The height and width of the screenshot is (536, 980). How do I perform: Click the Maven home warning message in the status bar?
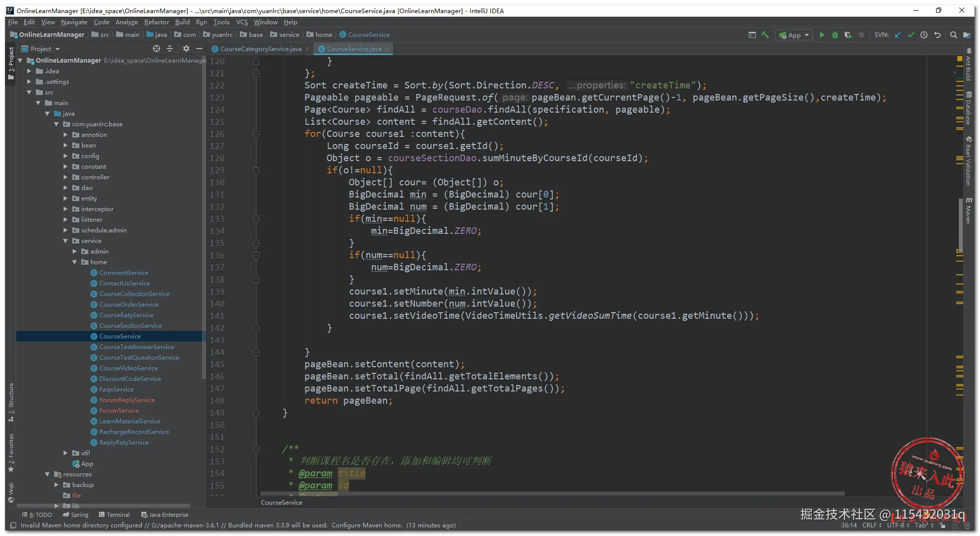tap(238, 525)
